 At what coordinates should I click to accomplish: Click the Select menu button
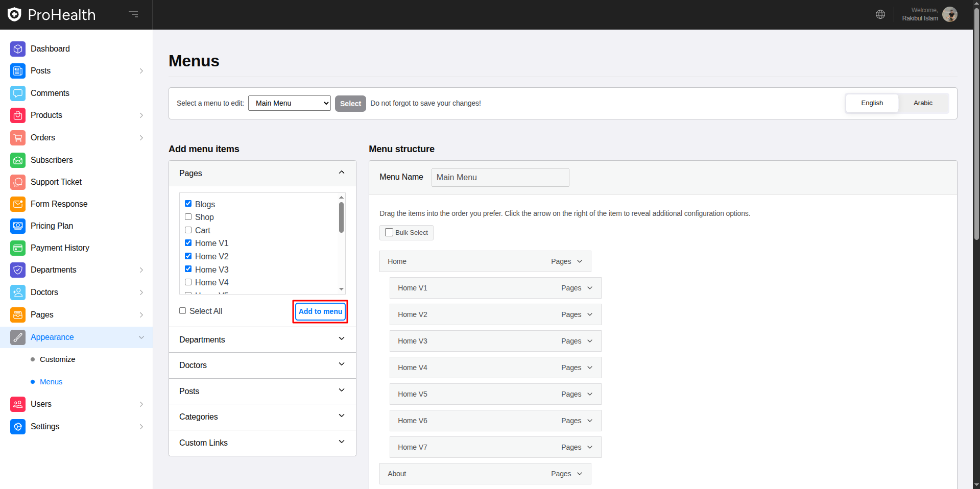pyautogui.click(x=350, y=104)
